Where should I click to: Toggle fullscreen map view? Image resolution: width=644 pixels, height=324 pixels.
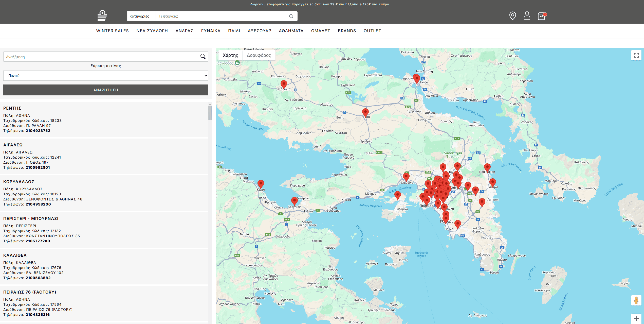pyautogui.click(x=636, y=55)
